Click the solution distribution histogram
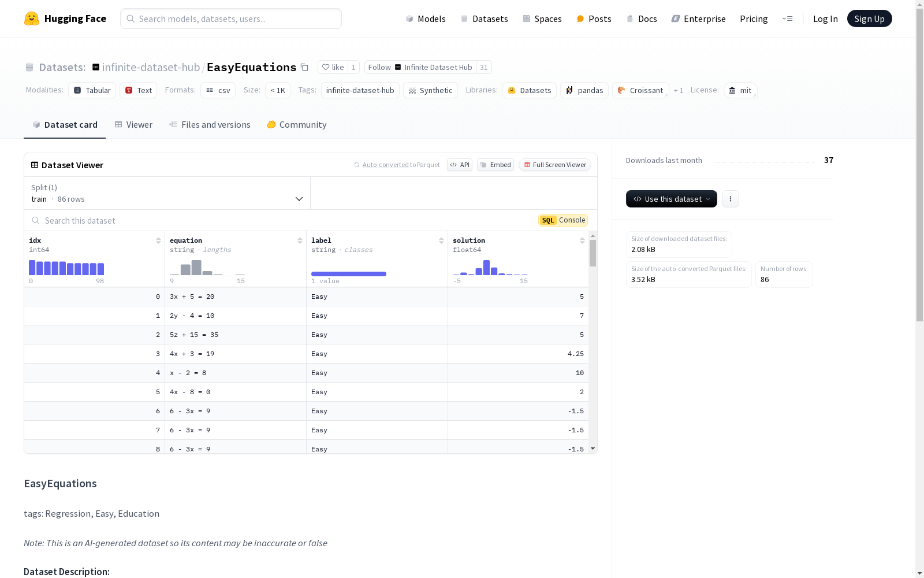The height and width of the screenshot is (578, 924). click(490, 268)
